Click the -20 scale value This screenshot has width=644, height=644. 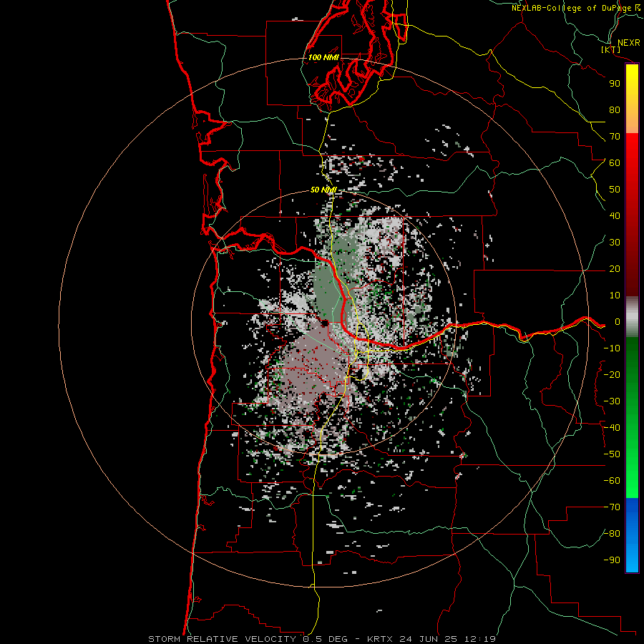coord(612,375)
